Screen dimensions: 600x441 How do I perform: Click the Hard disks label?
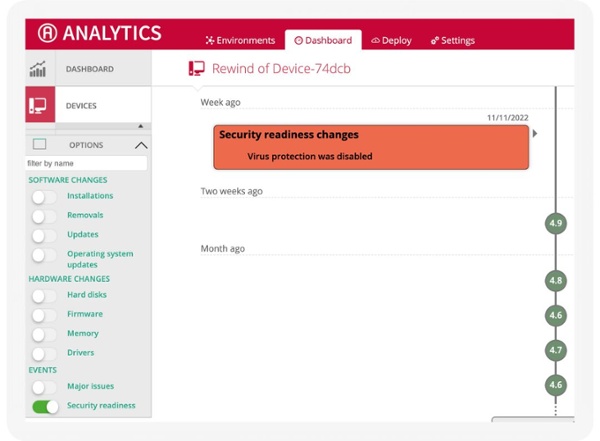point(87,294)
